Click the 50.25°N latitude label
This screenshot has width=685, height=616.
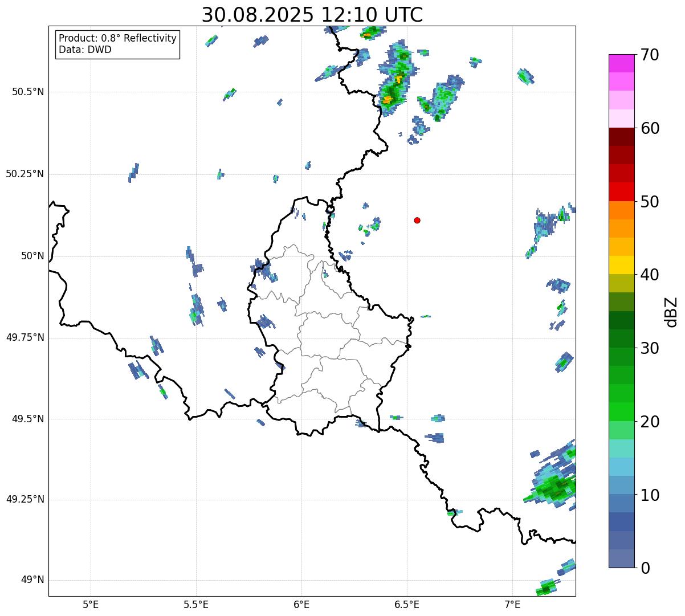click(x=25, y=174)
